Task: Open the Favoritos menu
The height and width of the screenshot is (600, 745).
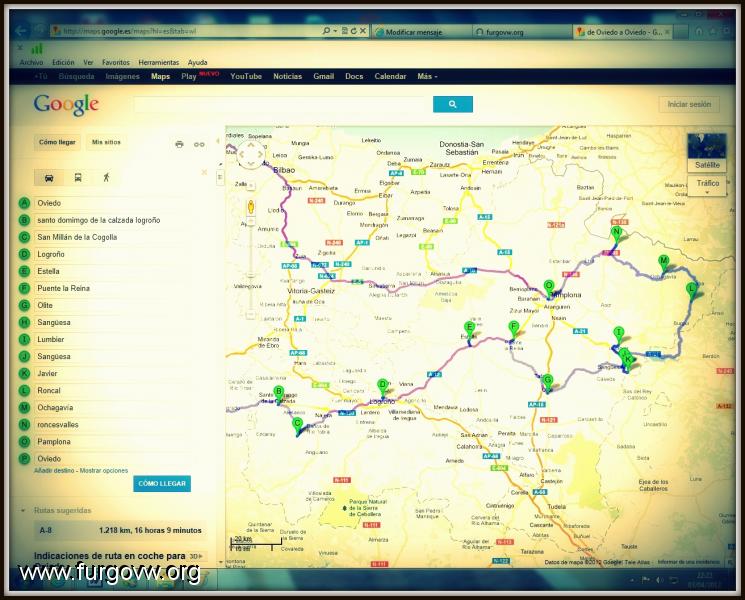Action: tap(115, 63)
